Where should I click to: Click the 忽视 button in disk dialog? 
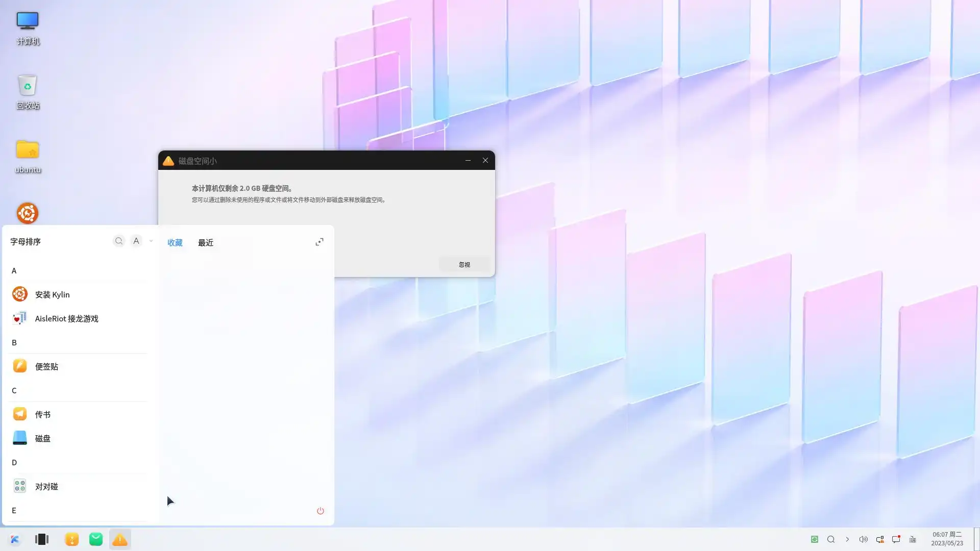pyautogui.click(x=464, y=264)
